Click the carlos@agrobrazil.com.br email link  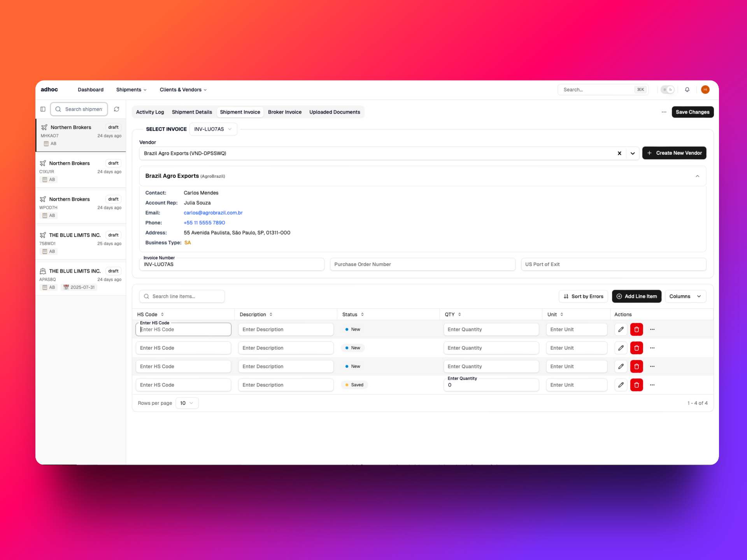pos(213,213)
